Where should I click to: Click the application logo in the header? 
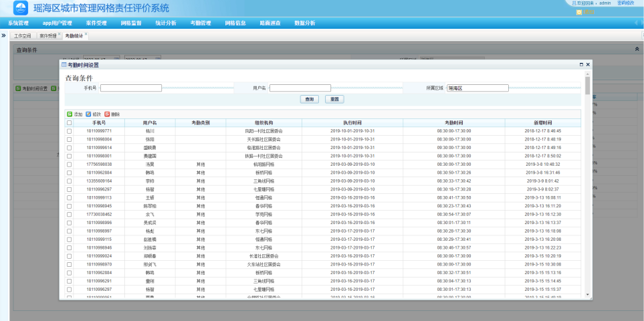22,8
